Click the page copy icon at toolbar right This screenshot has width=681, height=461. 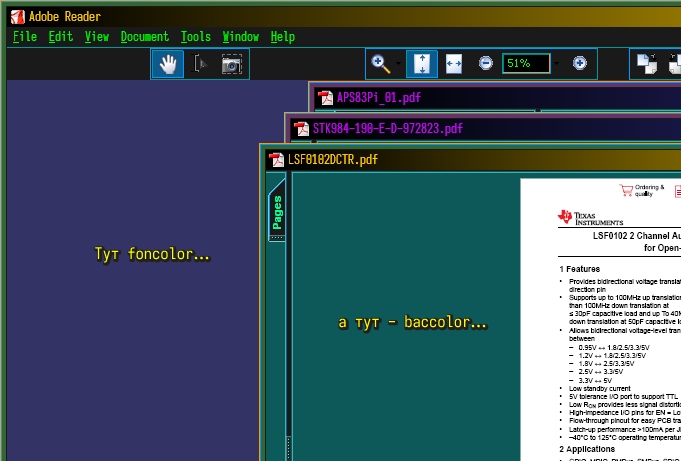[x=646, y=64]
